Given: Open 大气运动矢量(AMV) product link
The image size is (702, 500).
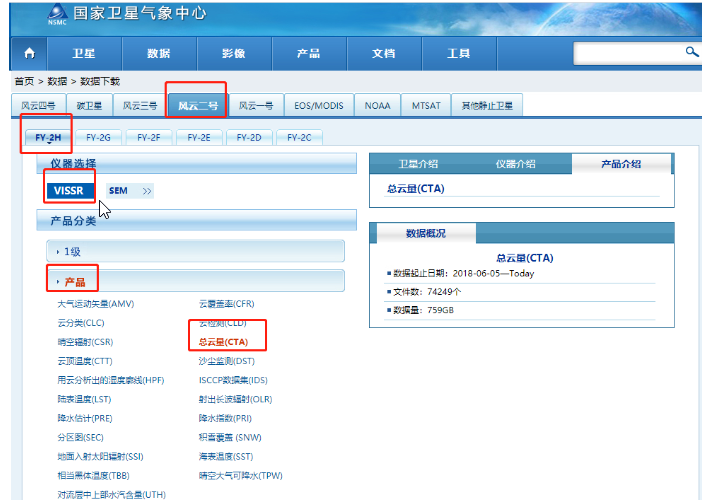Looking at the screenshot, I should click(x=95, y=303).
